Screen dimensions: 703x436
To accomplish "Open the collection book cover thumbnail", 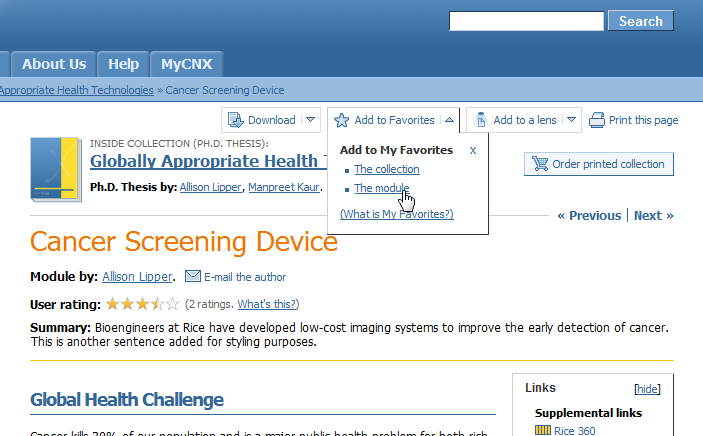I will click(56, 170).
